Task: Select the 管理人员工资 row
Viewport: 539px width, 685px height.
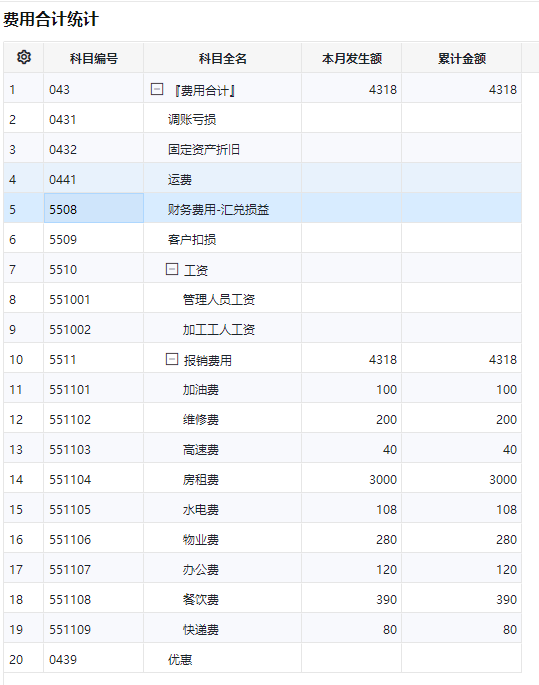Action: tap(263, 298)
